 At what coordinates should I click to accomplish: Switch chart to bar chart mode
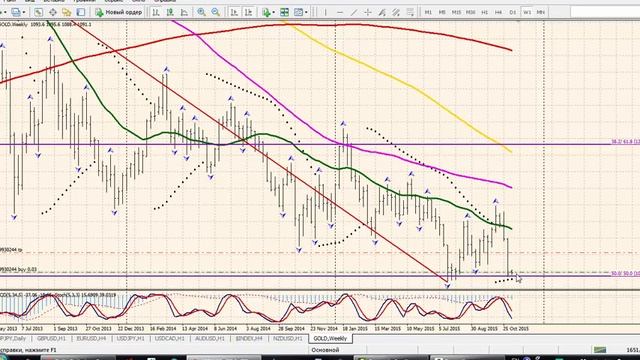click(x=156, y=12)
